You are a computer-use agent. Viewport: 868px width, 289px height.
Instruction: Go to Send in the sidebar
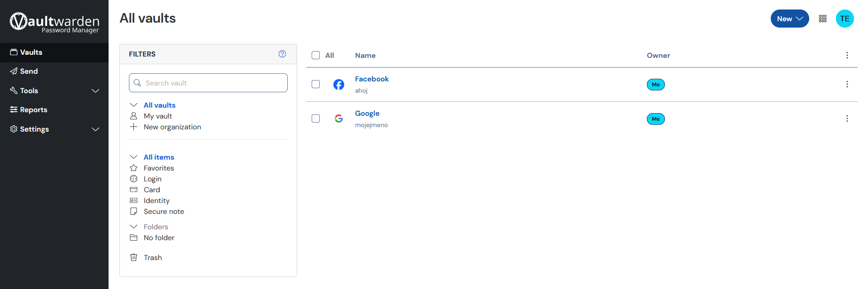[29, 71]
